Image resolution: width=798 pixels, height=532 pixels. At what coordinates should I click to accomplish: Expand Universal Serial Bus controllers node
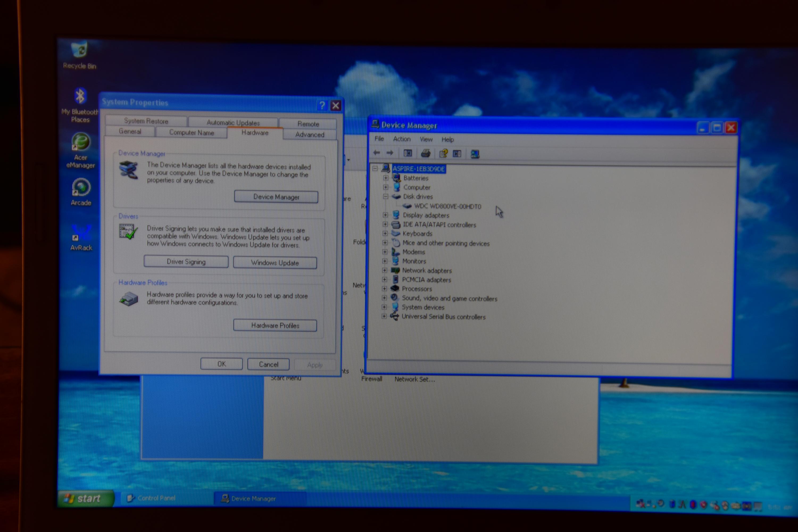(x=384, y=316)
